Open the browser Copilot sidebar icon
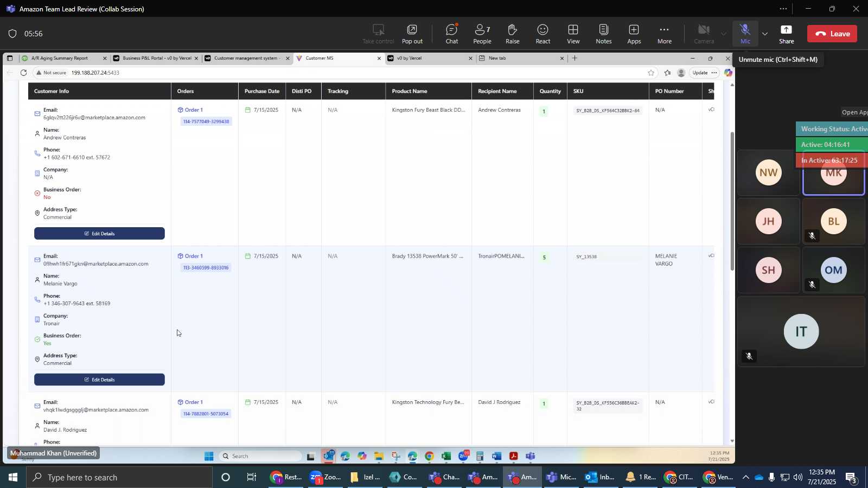This screenshot has height=488, width=868. coord(728,73)
